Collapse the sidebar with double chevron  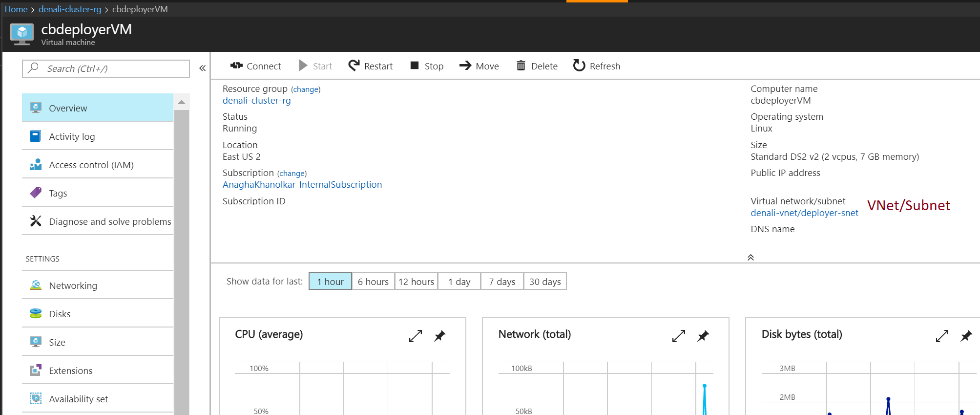coord(203,68)
